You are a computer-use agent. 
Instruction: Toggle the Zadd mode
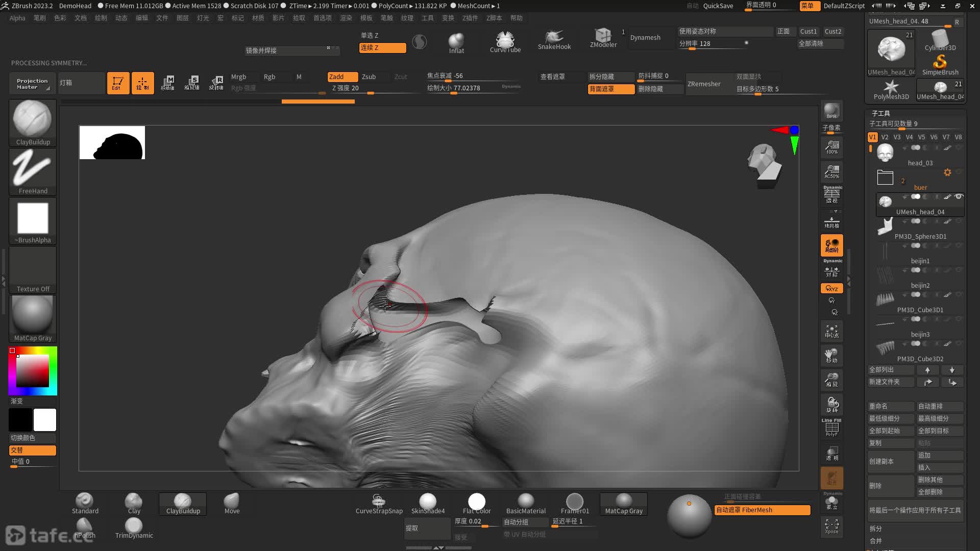tap(342, 77)
